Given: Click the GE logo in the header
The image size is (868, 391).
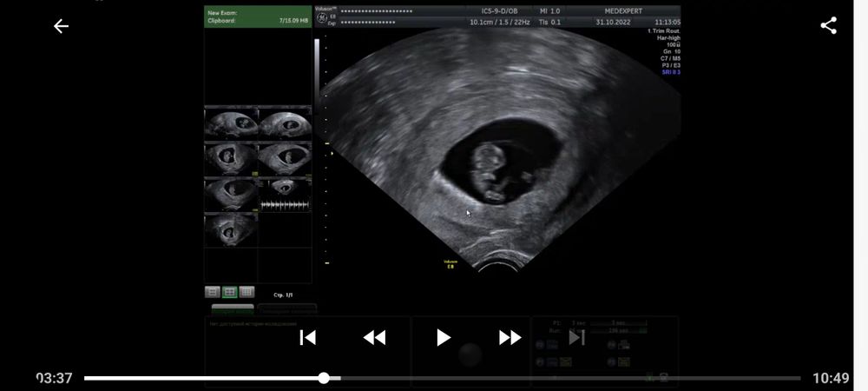Looking at the screenshot, I should pos(322,18).
